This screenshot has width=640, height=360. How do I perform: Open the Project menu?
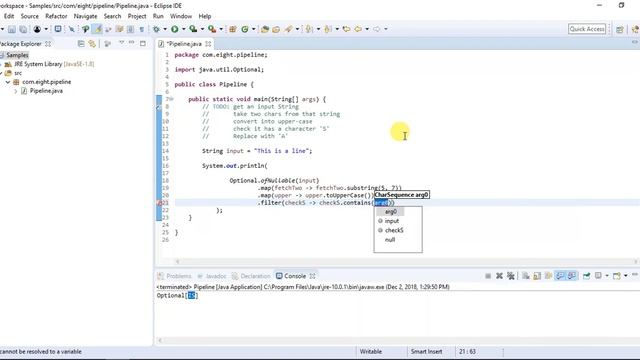(x=137, y=16)
